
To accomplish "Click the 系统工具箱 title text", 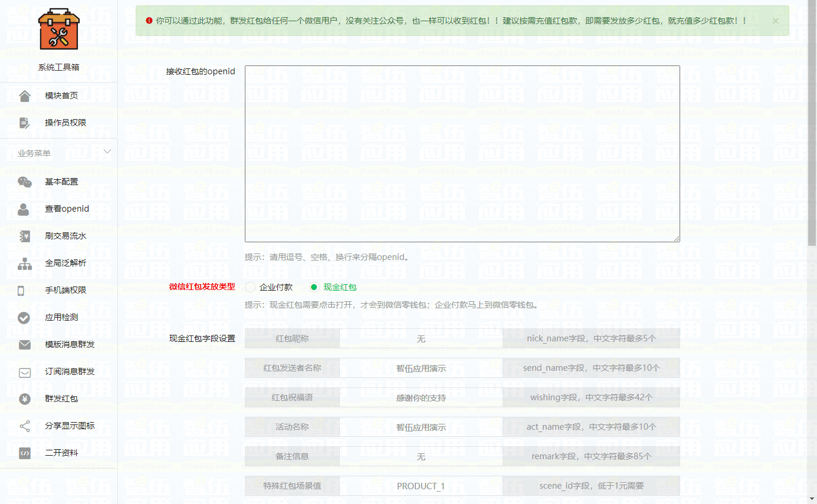I will coord(58,67).
